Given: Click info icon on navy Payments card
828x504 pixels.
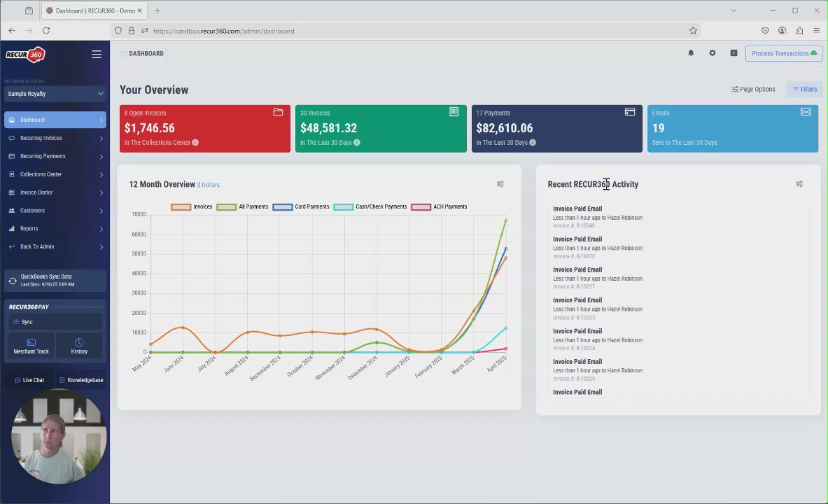Looking at the screenshot, I should [x=533, y=143].
